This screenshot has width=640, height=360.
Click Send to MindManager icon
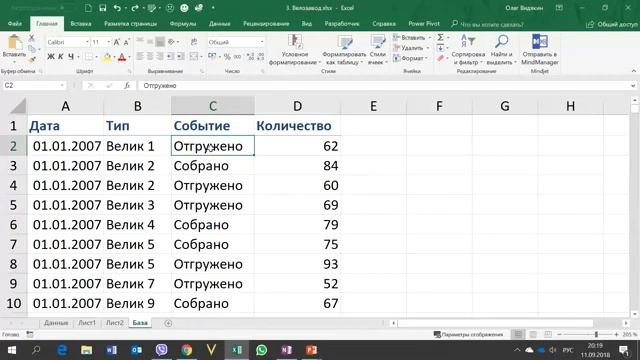(x=540, y=41)
